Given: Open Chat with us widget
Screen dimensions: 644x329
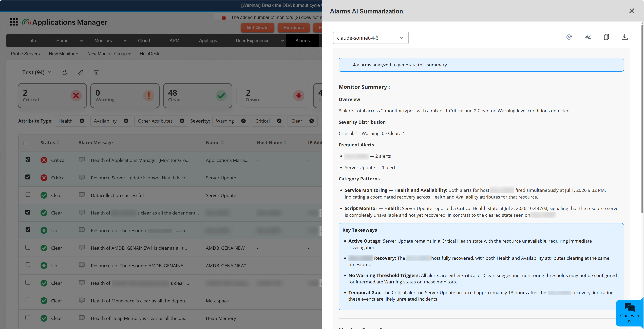Looking at the screenshot, I should pos(630,313).
